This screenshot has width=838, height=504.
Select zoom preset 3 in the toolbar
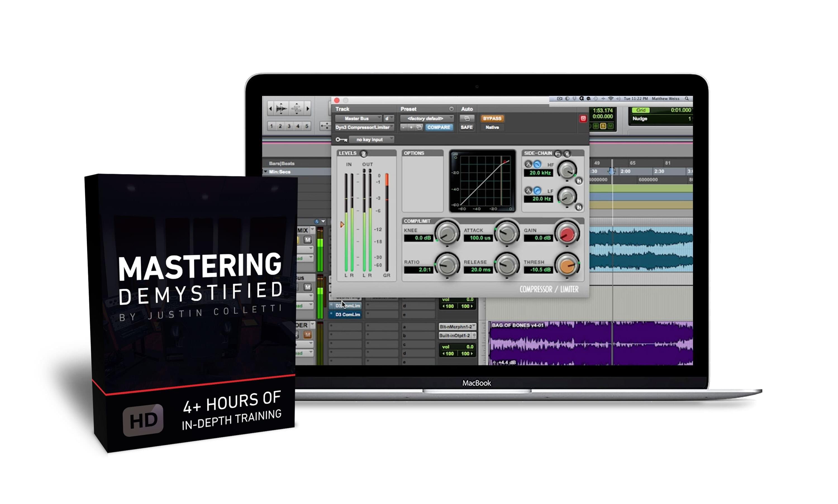(x=289, y=126)
